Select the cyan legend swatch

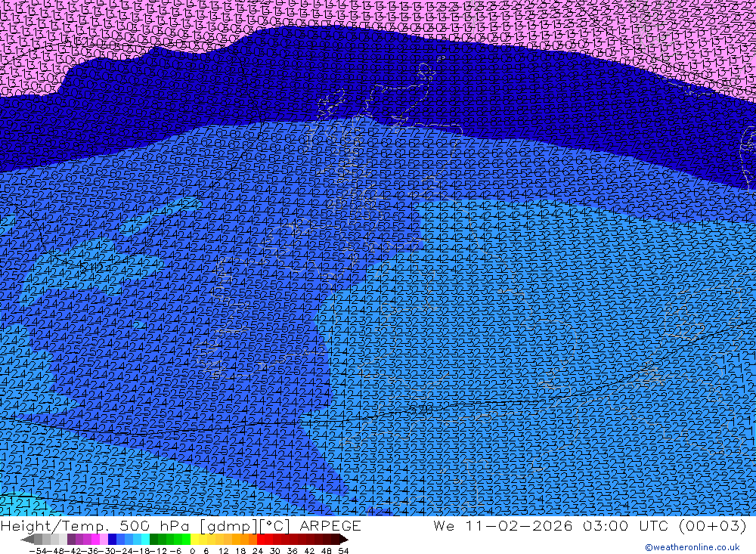(x=145, y=540)
